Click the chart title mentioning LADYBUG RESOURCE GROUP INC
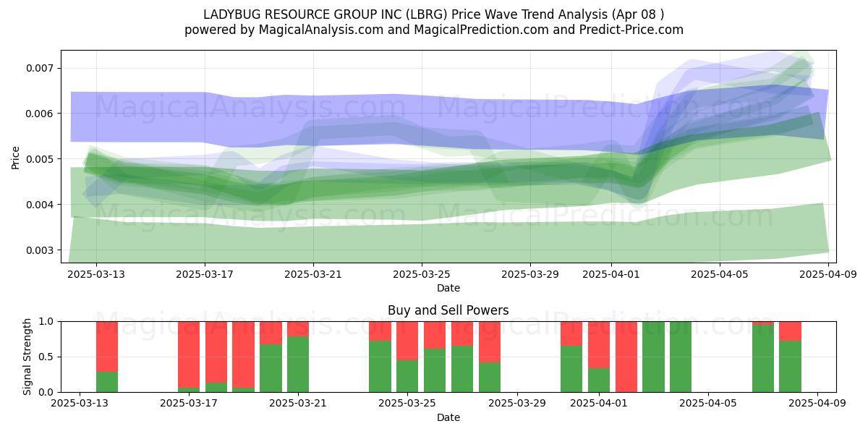The image size is (868, 434). (x=434, y=14)
